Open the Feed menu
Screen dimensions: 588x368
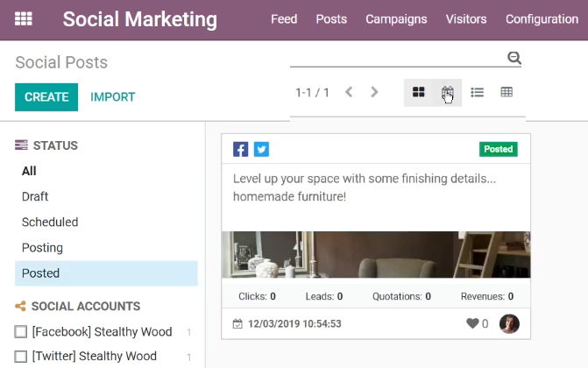point(284,19)
